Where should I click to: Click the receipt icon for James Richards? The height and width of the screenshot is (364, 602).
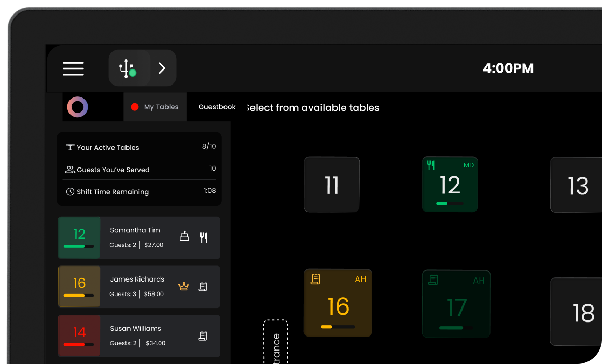click(x=203, y=286)
